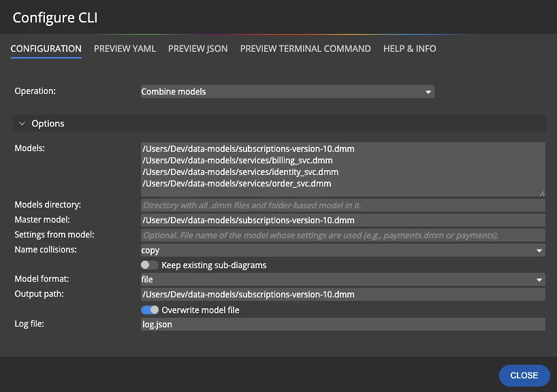The height and width of the screenshot is (392, 557).
Task: Click the Keep existing sub-diagrams label text
Action: point(214,265)
